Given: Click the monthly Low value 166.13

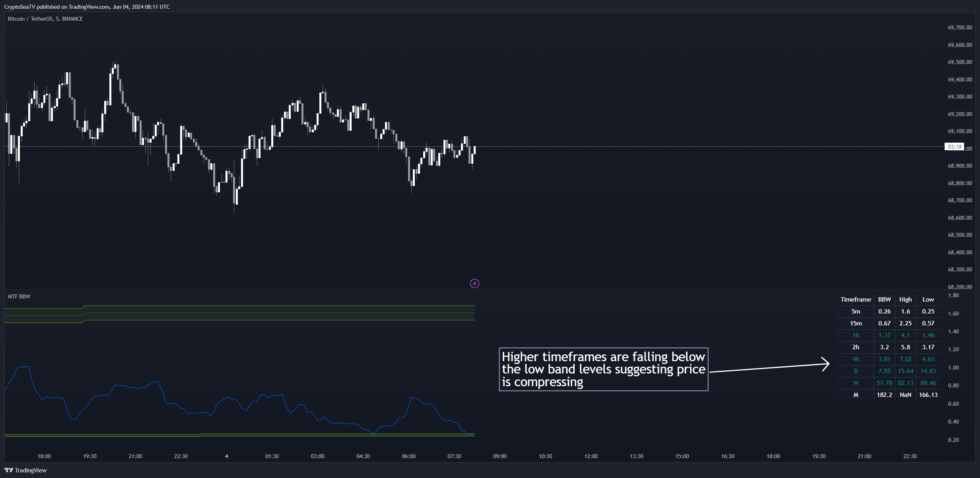Looking at the screenshot, I should 928,395.
